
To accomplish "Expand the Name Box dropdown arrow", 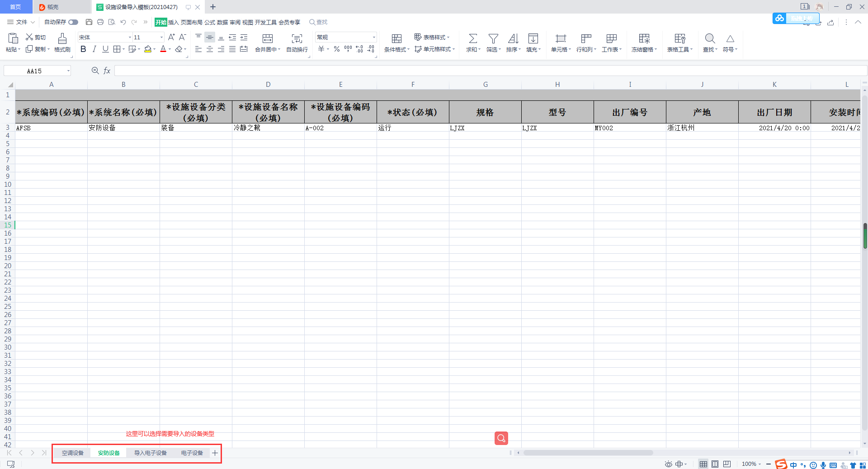I will point(68,71).
